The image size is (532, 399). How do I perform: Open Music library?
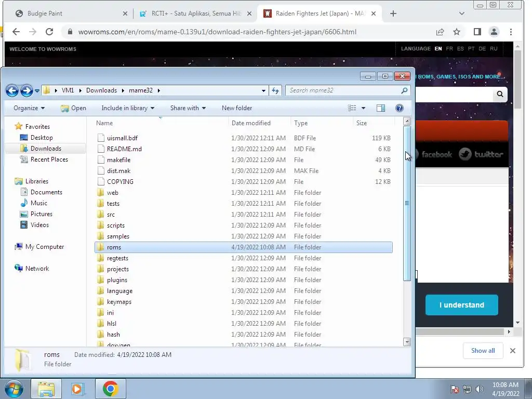tap(38, 203)
